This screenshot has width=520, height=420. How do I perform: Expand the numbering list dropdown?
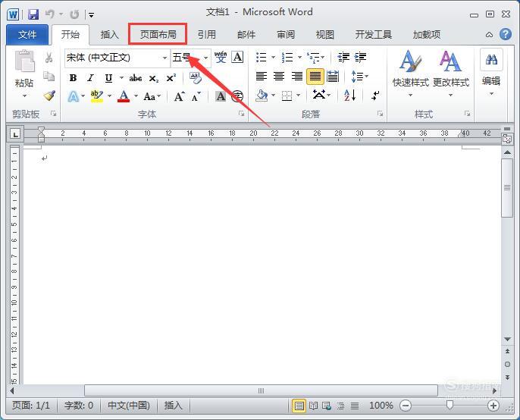pos(299,57)
